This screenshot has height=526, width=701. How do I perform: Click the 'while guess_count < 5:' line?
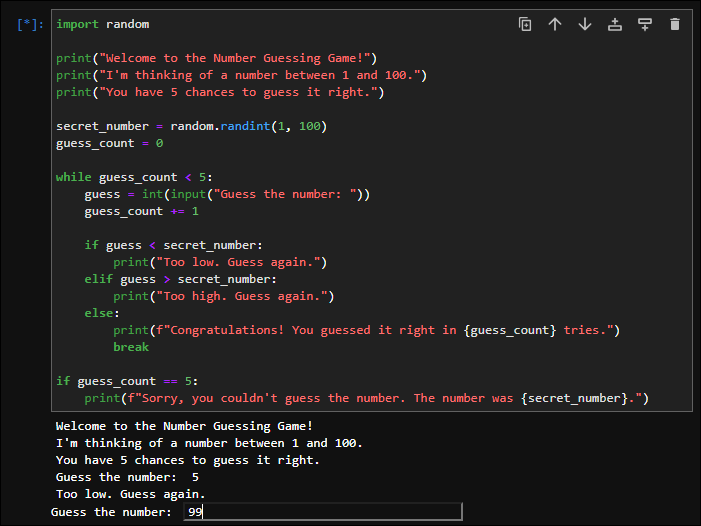(134, 177)
